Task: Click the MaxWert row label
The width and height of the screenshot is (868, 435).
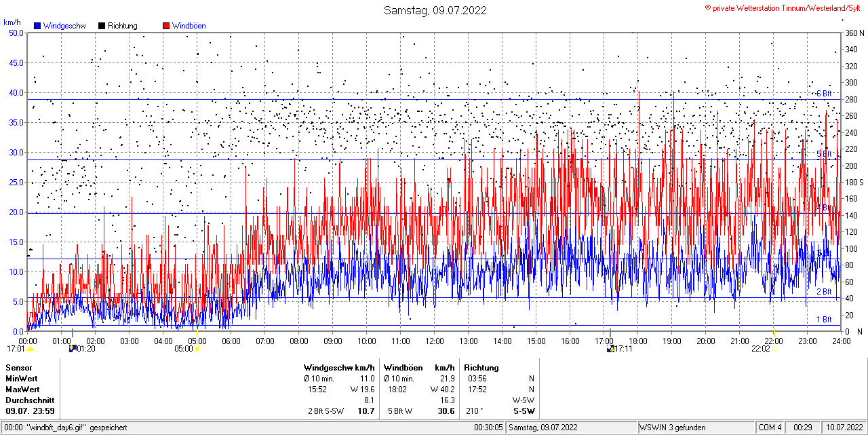Action: (22, 390)
